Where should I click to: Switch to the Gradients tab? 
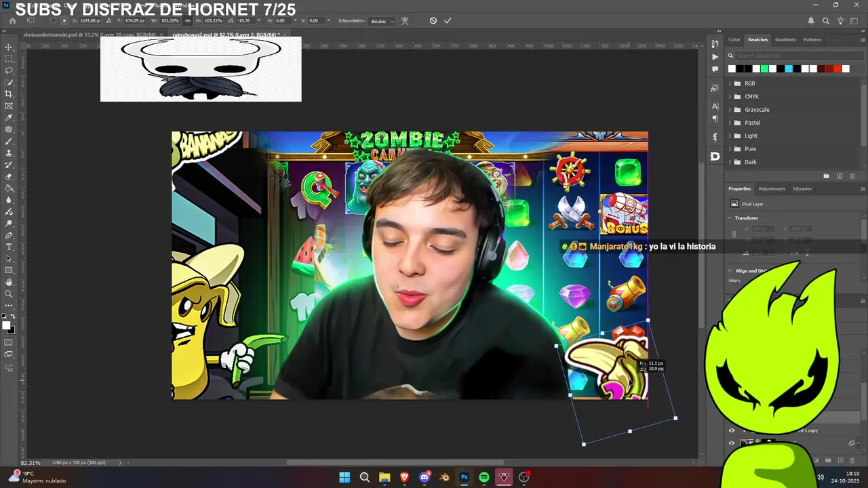[x=785, y=39]
